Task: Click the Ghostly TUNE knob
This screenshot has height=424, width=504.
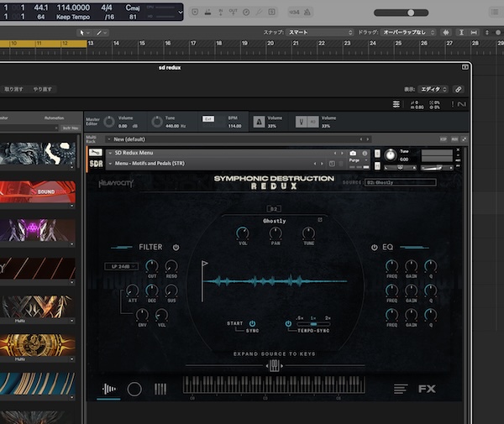Action: tap(308, 233)
